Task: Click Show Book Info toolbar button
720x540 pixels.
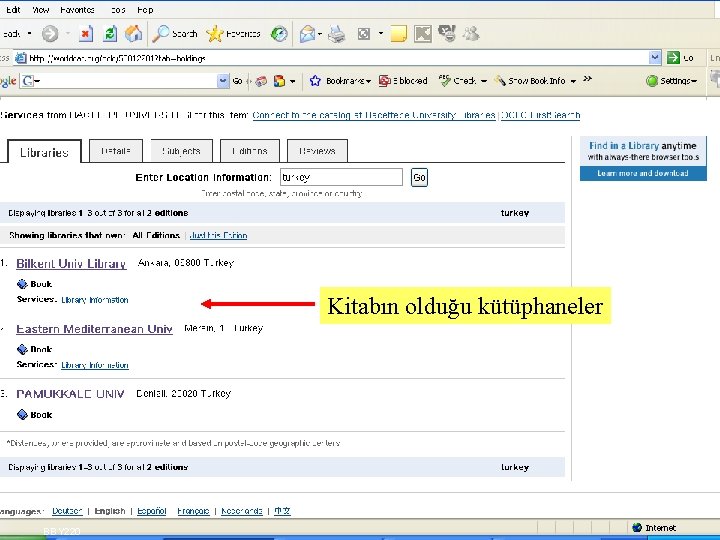Action: tap(529, 81)
